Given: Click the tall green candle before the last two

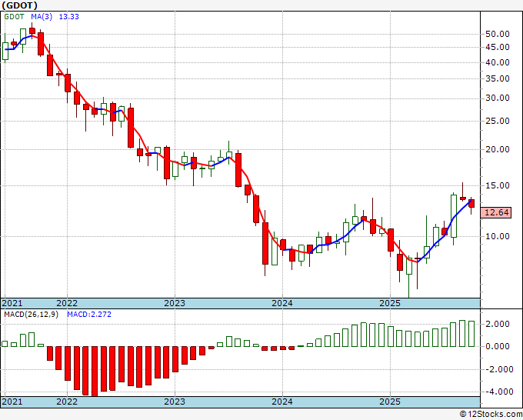Looking at the screenshot, I should click(454, 216).
